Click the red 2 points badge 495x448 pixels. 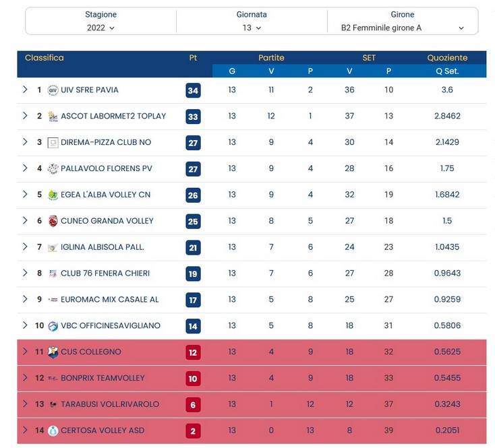click(x=193, y=430)
